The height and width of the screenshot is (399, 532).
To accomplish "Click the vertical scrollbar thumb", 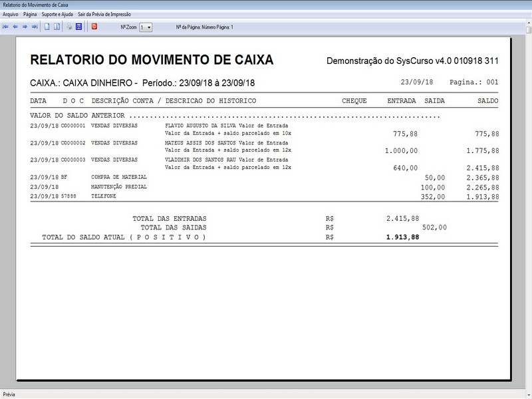I will point(529,30).
